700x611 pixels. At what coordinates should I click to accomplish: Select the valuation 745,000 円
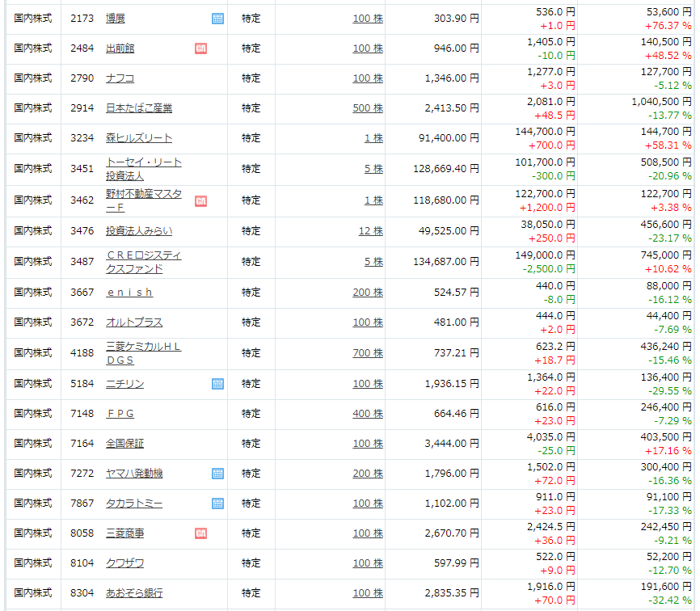pos(666,255)
